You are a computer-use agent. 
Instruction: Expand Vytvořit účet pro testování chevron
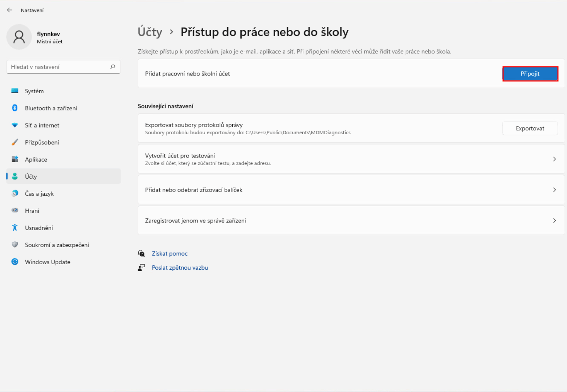(554, 159)
